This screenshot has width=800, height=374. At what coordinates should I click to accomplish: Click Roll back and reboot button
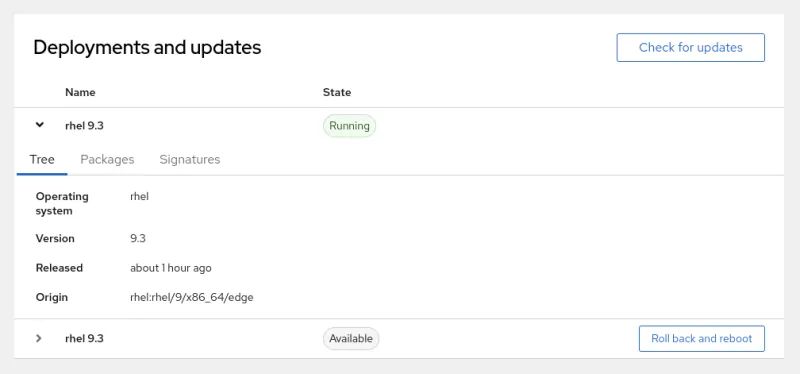[702, 338]
